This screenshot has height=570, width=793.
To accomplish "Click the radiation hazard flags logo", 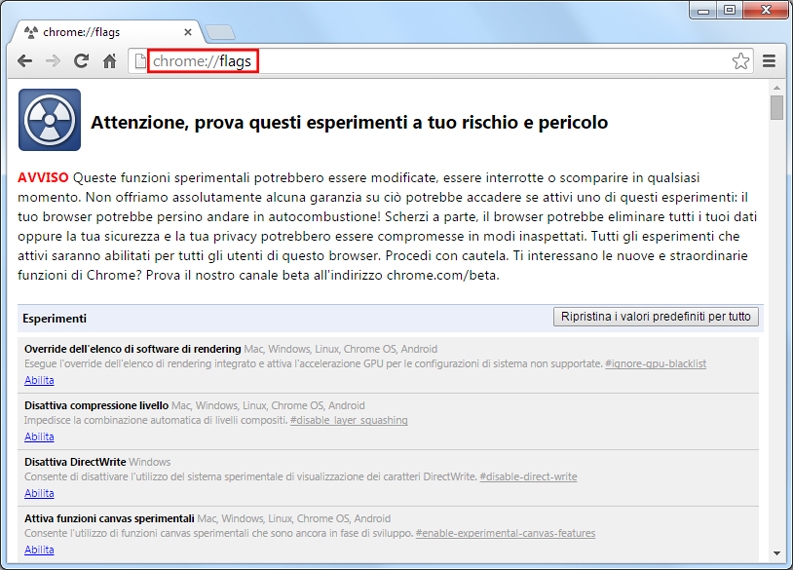I will (50, 120).
